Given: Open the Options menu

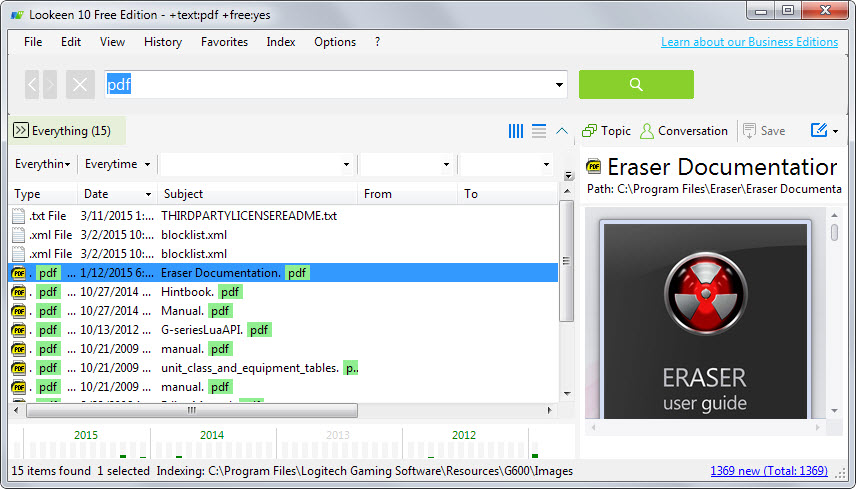Looking at the screenshot, I should (335, 42).
